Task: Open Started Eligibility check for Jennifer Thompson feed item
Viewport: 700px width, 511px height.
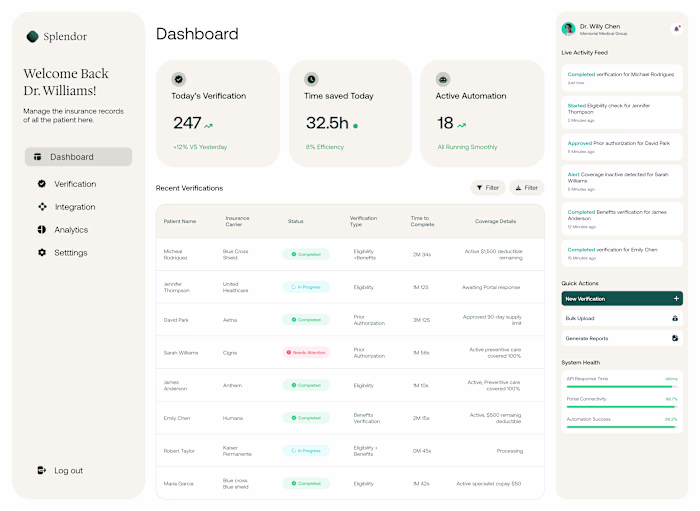Action: tap(622, 112)
